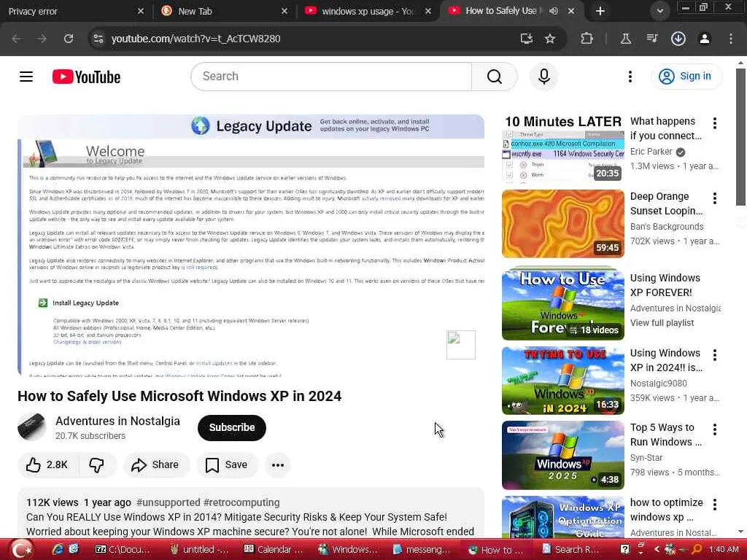Screen dimensions: 747x560
Task: Click the install app icon in address bar
Action: (x=527, y=39)
